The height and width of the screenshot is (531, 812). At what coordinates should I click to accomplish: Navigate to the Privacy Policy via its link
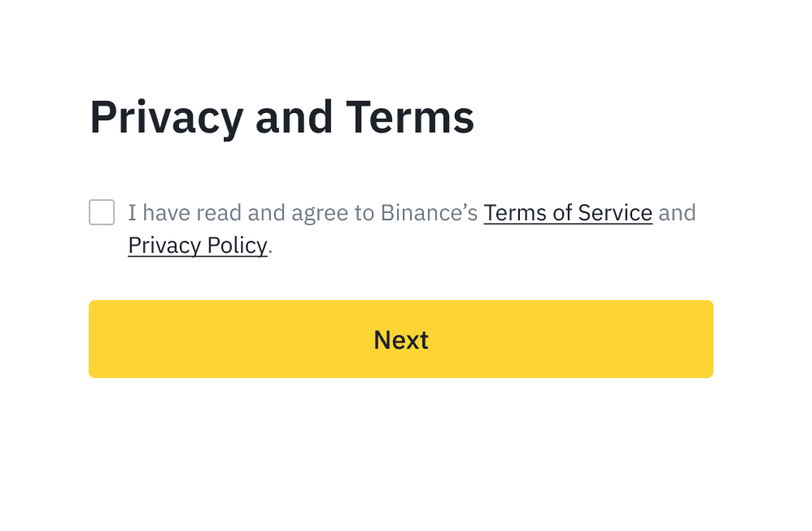[x=197, y=245]
